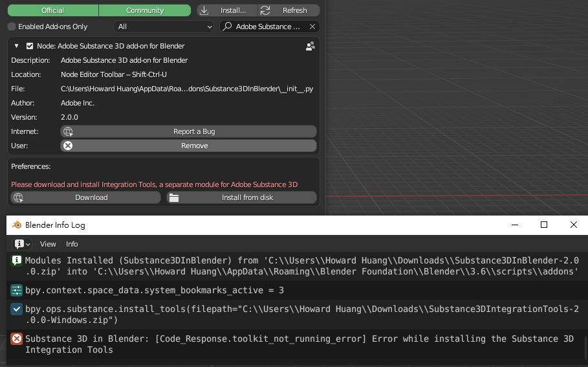Click the red error icon on toolkit error entry
588x367 pixels.
click(17, 339)
